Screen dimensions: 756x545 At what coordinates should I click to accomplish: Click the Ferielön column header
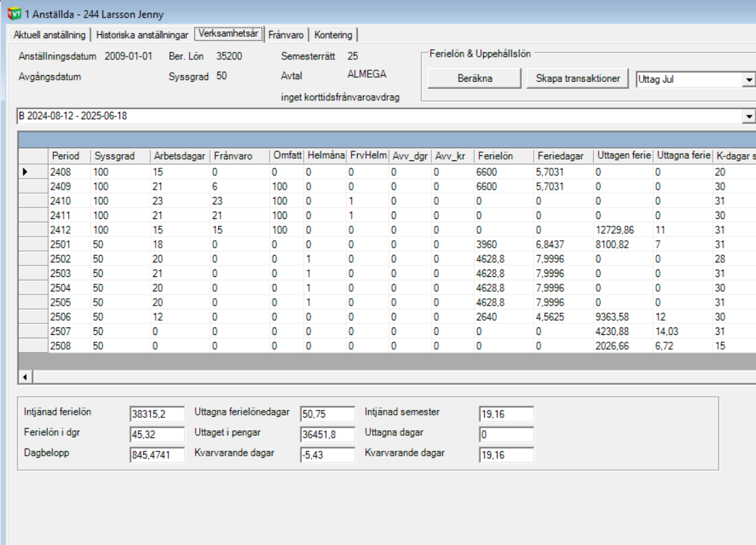(504, 156)
